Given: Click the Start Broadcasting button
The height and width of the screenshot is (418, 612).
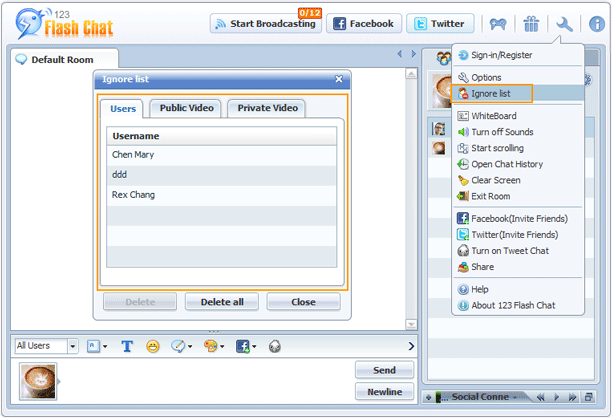Looking at the screenshot, I should coord(266,24).
